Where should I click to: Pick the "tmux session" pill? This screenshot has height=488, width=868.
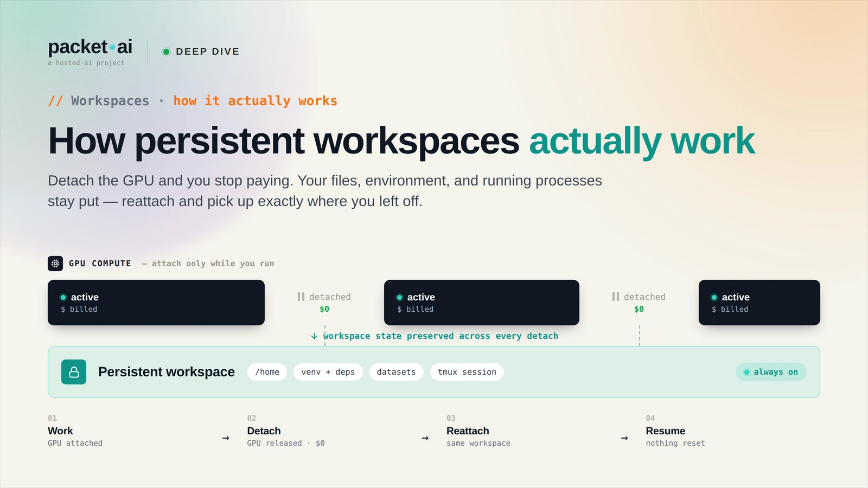(467, 372)
